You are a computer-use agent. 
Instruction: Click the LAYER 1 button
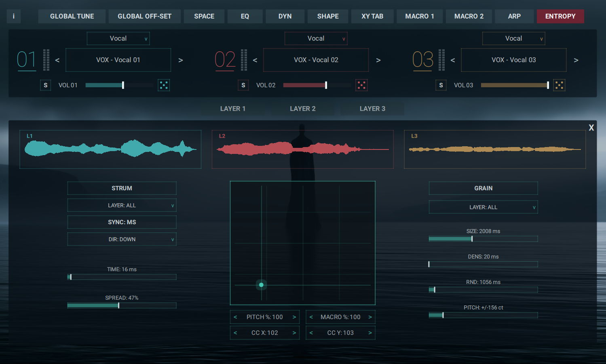(233, 109)
